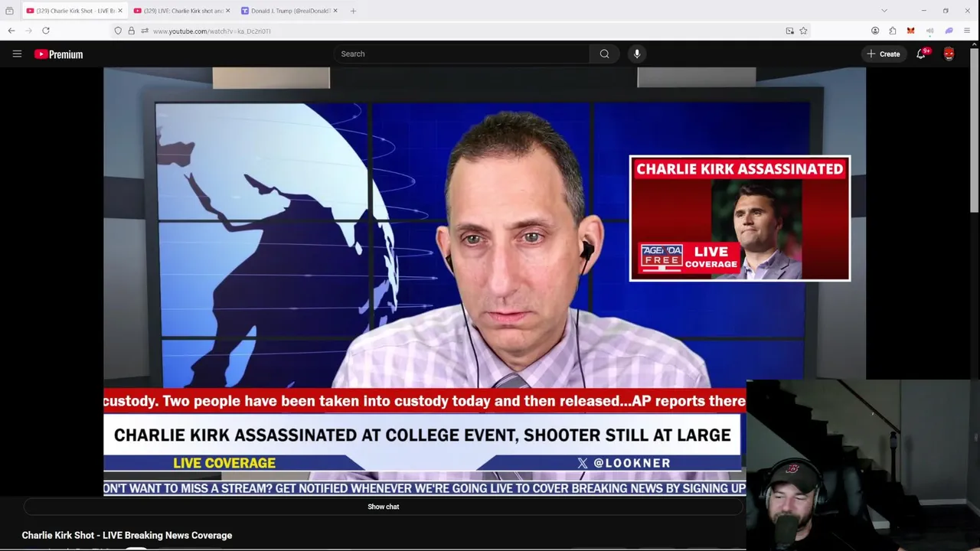Reload the current page
Image resolution: width=980 pixels, height=551 pixels.
coord(46,31)
